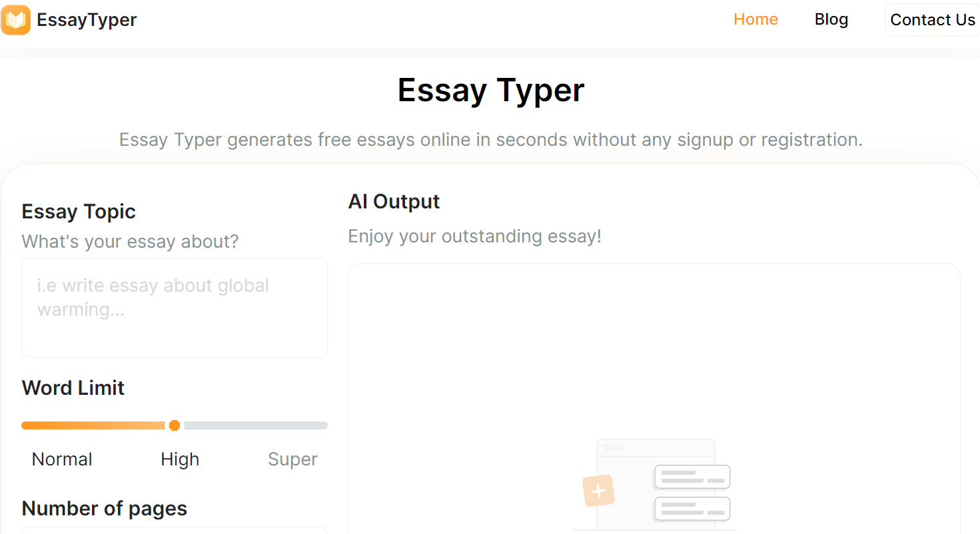Select the Super word limit option
Viewport: 980px width, 534px height.
(x=292, y=459)
